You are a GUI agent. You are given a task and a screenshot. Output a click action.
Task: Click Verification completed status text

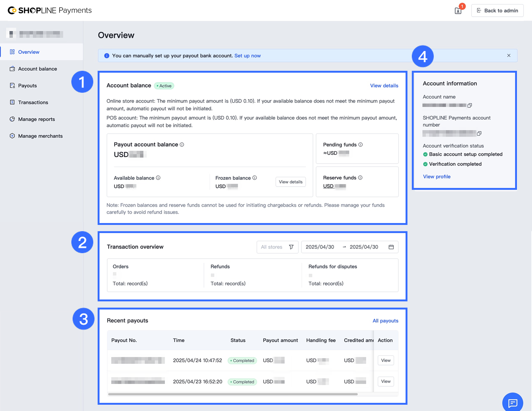[455, 164]
